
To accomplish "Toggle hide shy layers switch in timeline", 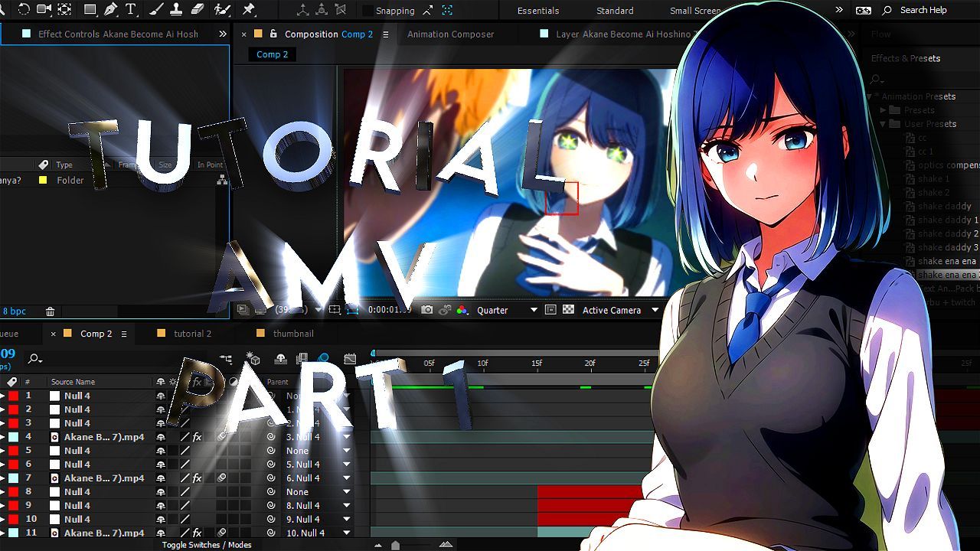I will (x=280, y=359).
